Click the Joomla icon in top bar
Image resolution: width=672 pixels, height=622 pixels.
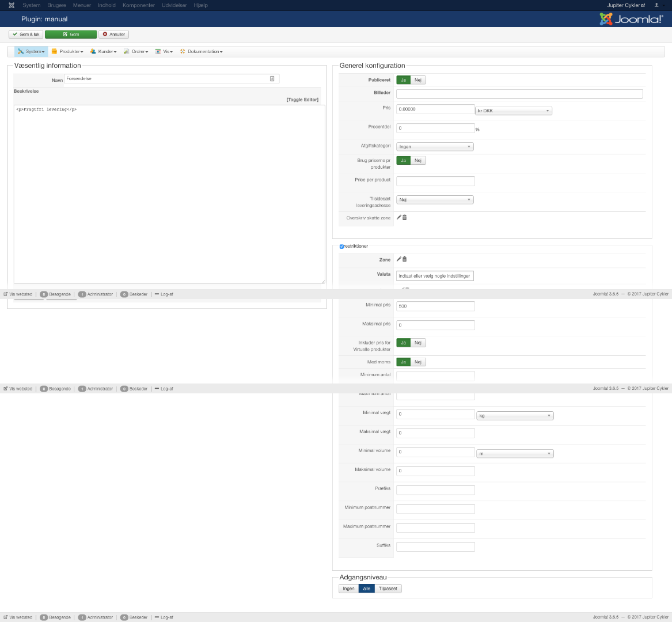[x=12, y=5]
